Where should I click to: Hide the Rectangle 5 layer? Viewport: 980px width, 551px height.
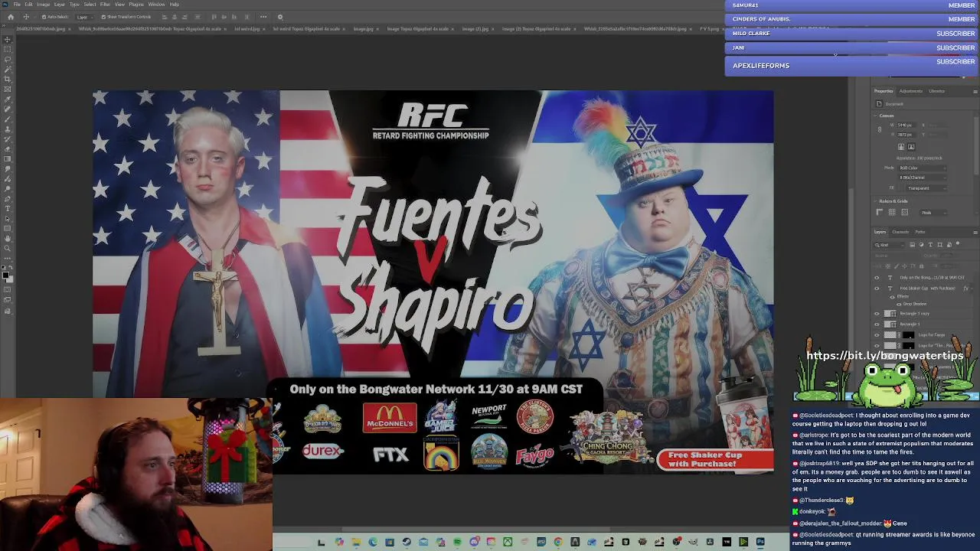tap(877, 324)
